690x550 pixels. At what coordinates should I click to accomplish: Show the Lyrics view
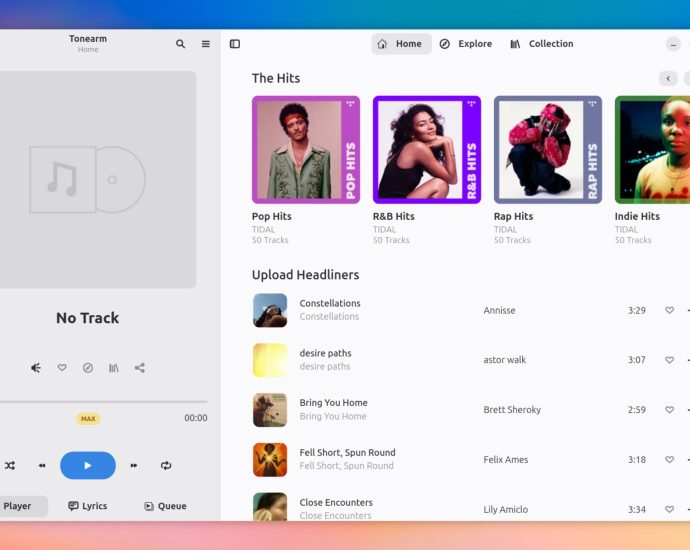click(88, 506)
